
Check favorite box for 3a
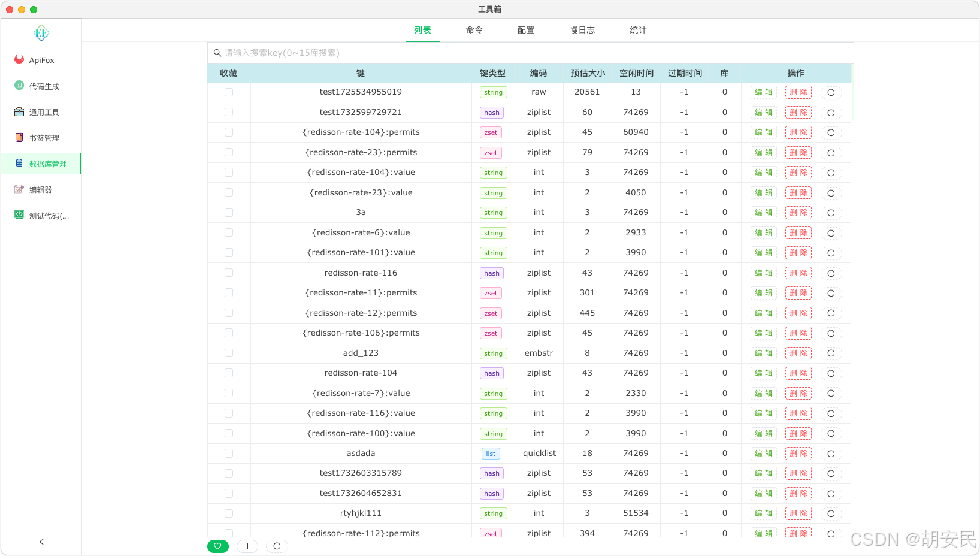coord(229,212)
